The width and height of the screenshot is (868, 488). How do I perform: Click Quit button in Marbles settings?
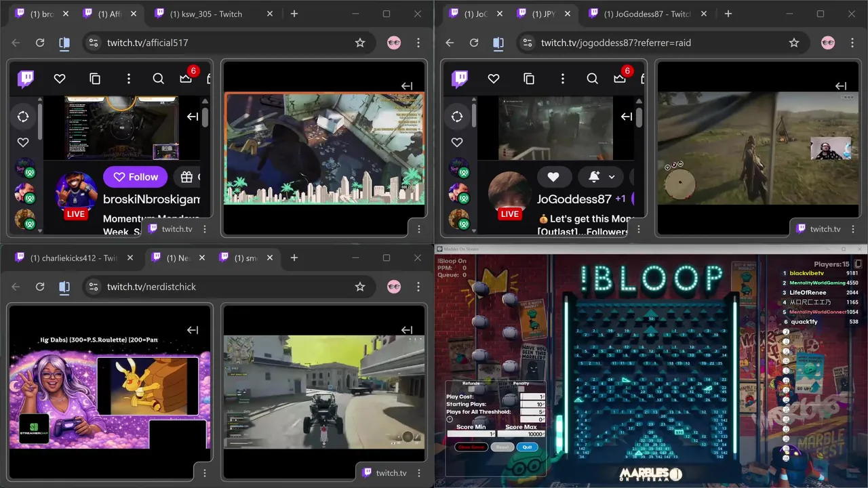pyautogui.click(x=528, y=447)
